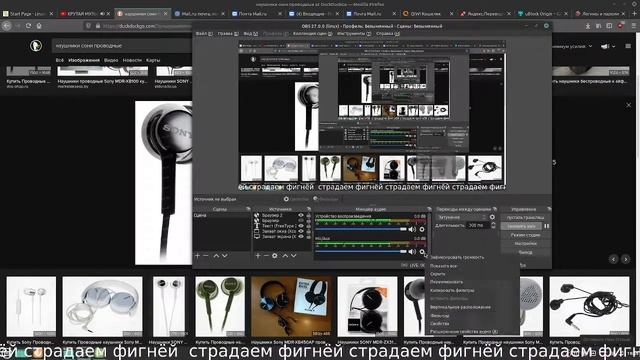Remove the selected scene with the minus icon

(206, 256)
